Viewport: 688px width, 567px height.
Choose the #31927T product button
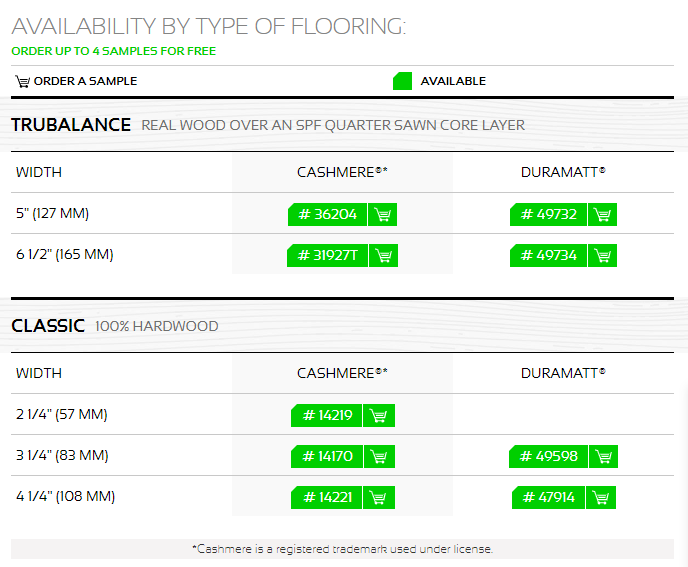(x=327, y=255)
